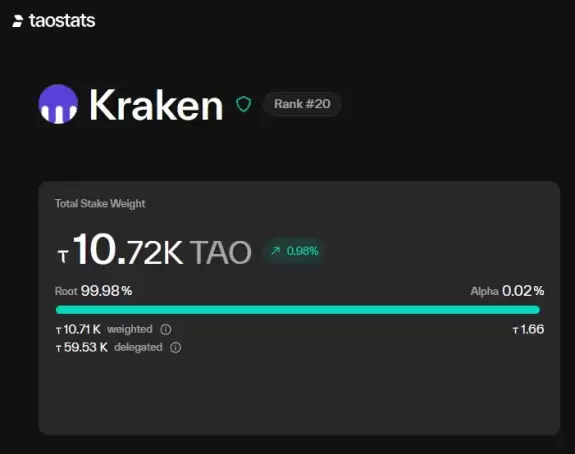Click the tau symbol before 10.72K
This screenshot has height=454, width=575.
tap(63, 256)
